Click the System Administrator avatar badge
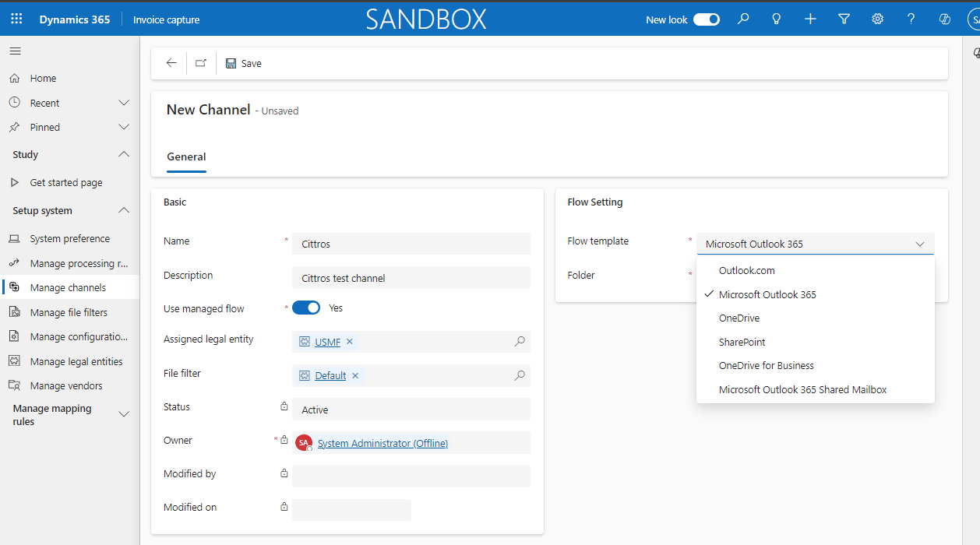Image resolution: width=980 pixels, height=545 pixels. [304, 443]
